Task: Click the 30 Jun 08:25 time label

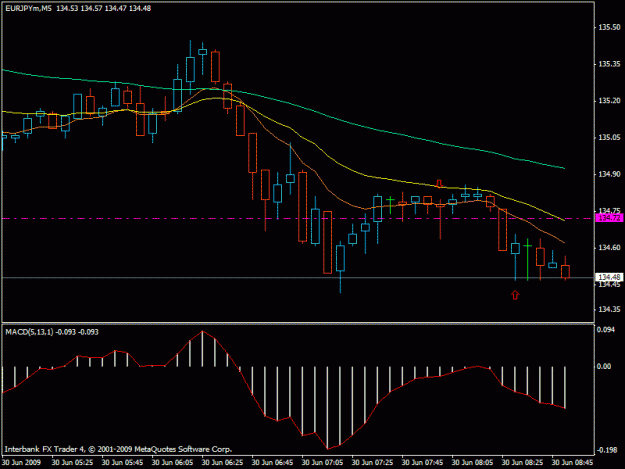Action: [522, 463]
